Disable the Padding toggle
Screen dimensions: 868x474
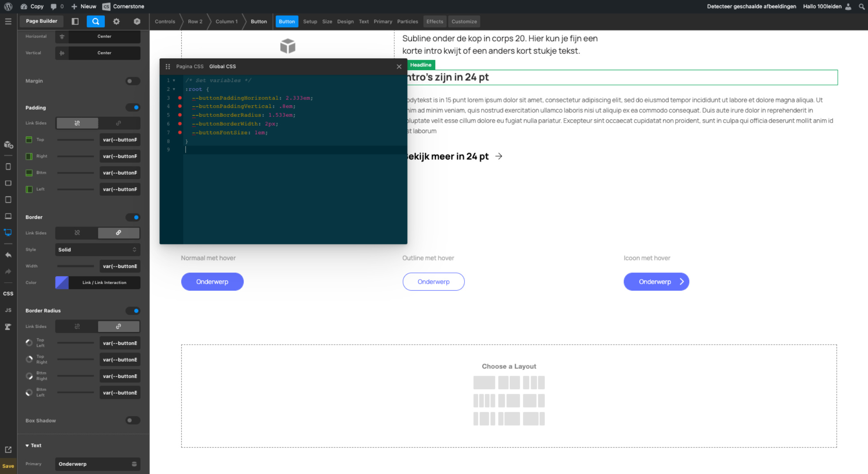point(133,108)
